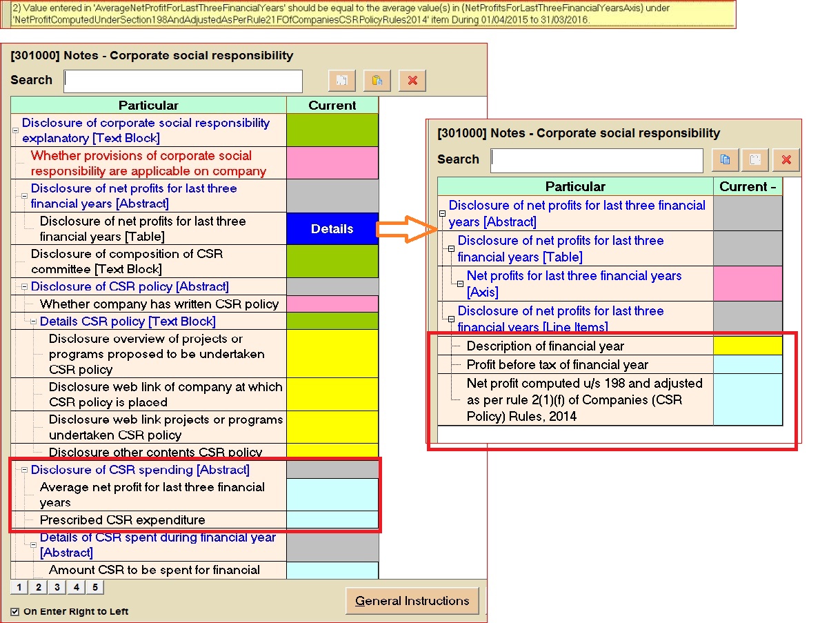The image size is (840, 623).
Task: Toggle the 'On Enter Right to Left' checkbox
Action: pyautogui.click(x=15, y=611)
